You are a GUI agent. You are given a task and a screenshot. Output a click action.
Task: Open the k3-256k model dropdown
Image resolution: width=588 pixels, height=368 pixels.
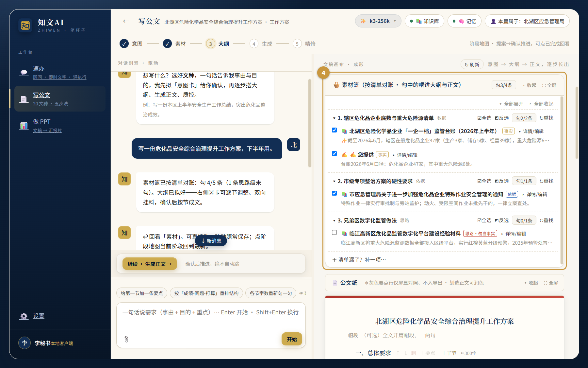[378, 21]
